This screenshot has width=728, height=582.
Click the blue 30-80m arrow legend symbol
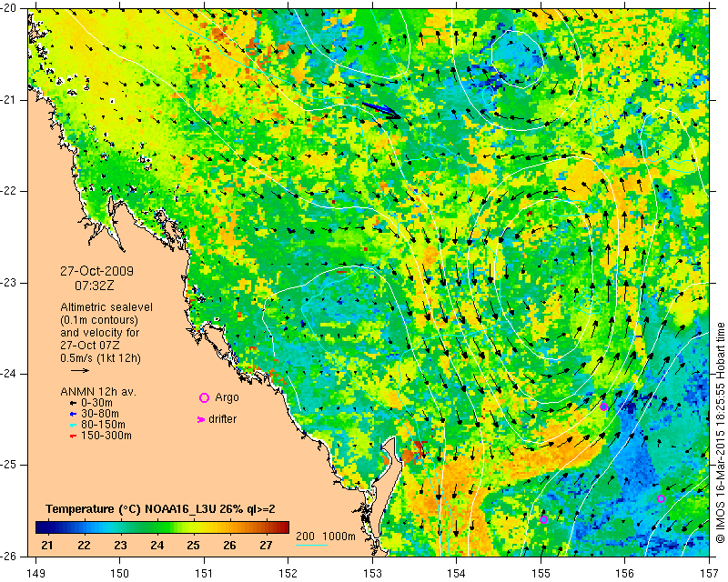tap(73, 414)
